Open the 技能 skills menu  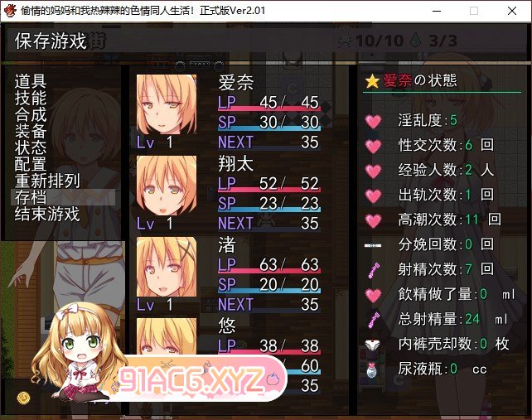(x=31, y=98)
